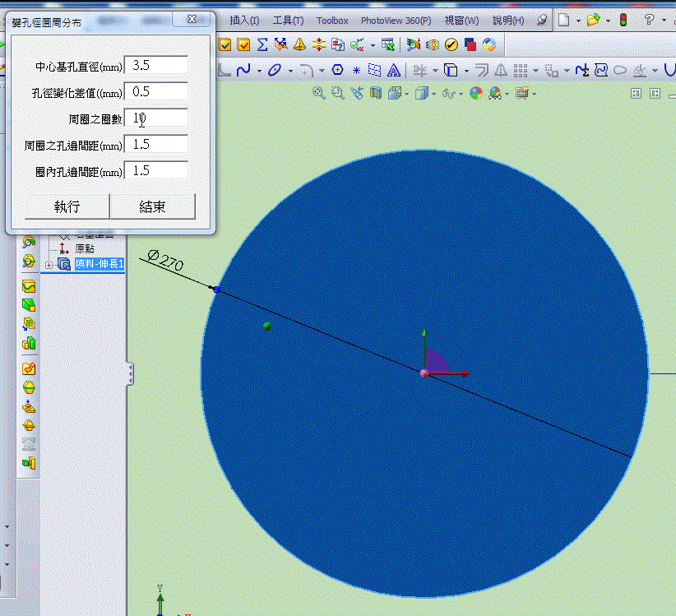Click the New document icon
676x616 pixels.
click(x=563, y=20)
